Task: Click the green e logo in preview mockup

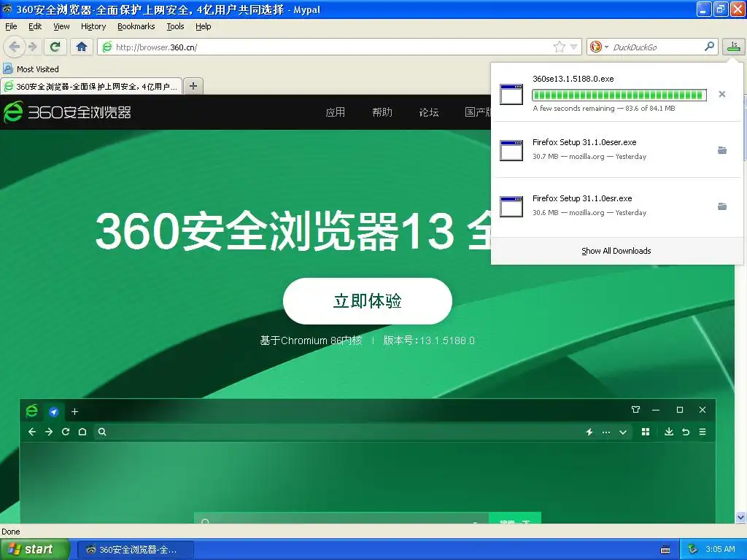Action: point(31,411)
